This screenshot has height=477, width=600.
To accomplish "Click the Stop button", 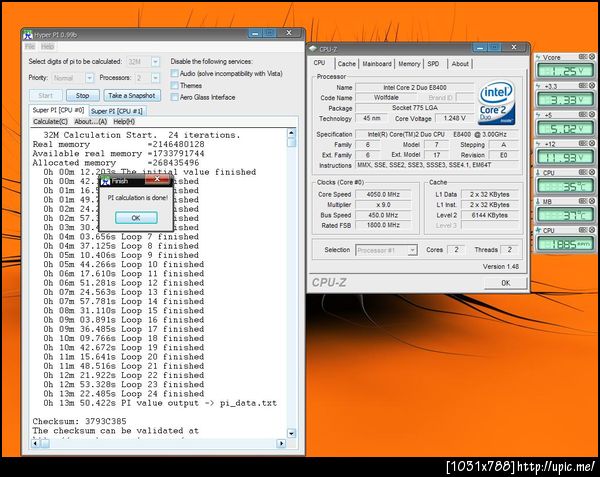I will [83, 96].
